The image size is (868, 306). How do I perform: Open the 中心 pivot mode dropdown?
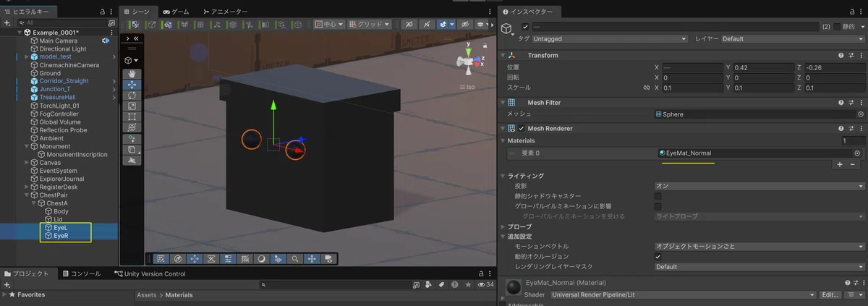coord(329,24)
